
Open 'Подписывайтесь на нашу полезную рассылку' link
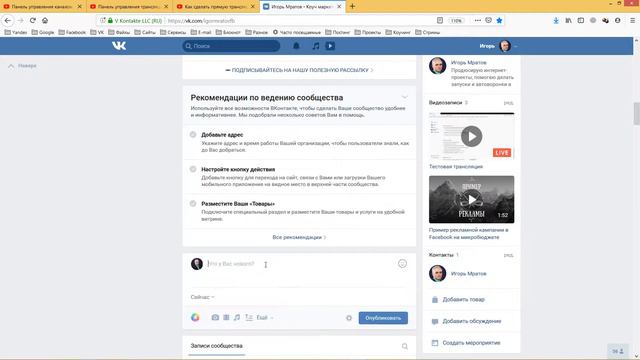click(x=299, y=70)
